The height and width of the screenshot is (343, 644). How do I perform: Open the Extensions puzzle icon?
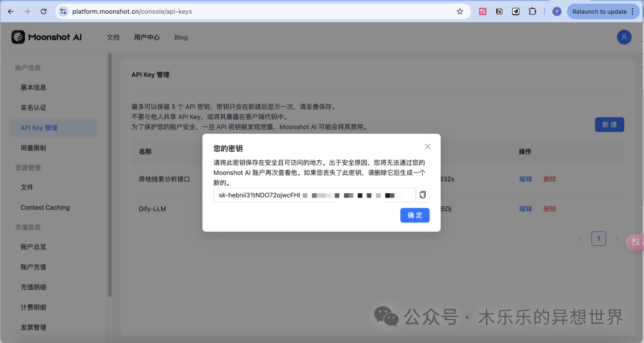coord(532,11)
